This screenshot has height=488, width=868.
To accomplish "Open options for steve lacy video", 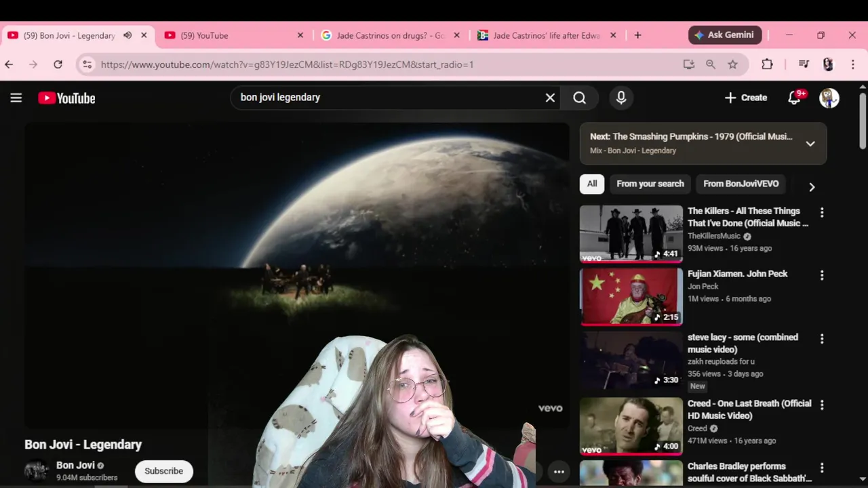I will point(822,339).
